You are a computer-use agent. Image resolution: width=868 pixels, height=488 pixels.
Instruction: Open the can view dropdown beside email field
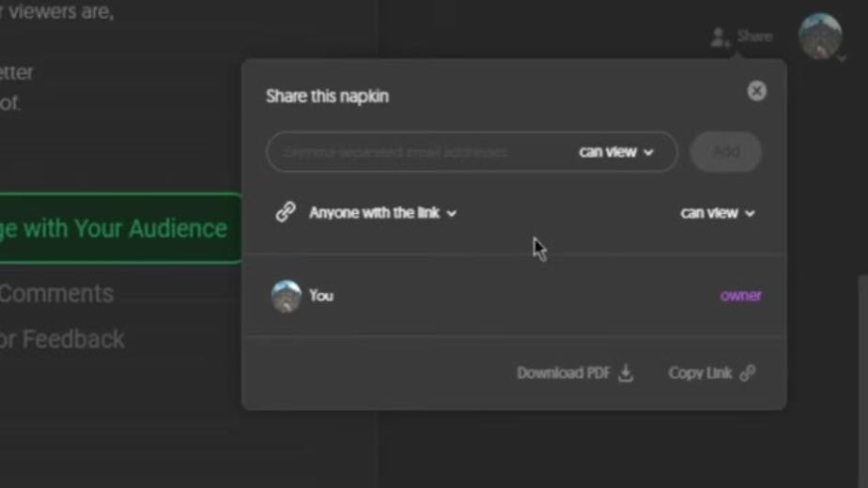coord(616,152)
